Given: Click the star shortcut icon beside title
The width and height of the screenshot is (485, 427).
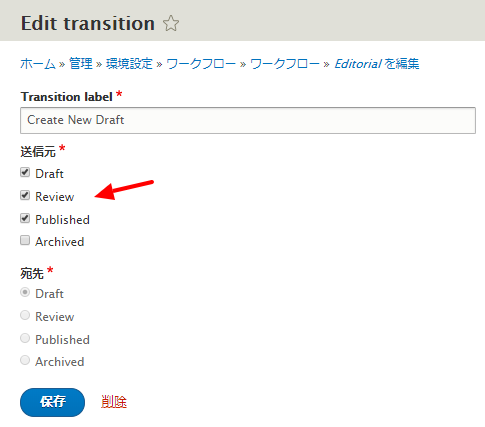Looking at the screenshot, I should click(171, 24).
